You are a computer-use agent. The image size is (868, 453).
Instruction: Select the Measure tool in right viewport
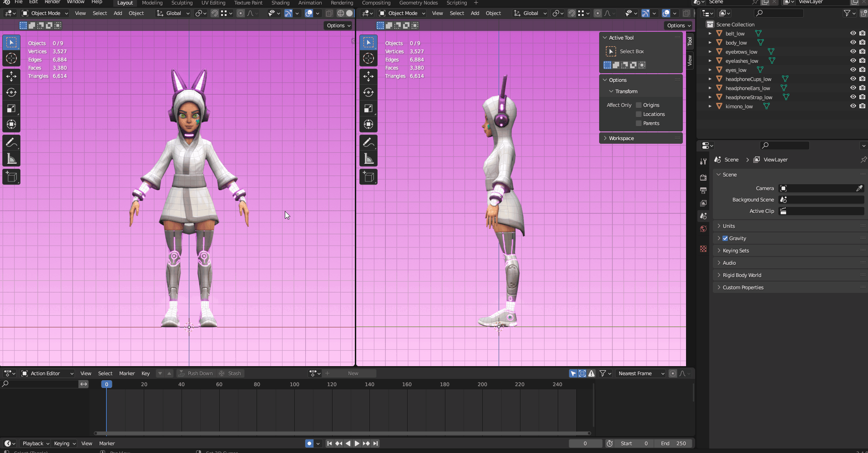[368, 159]
